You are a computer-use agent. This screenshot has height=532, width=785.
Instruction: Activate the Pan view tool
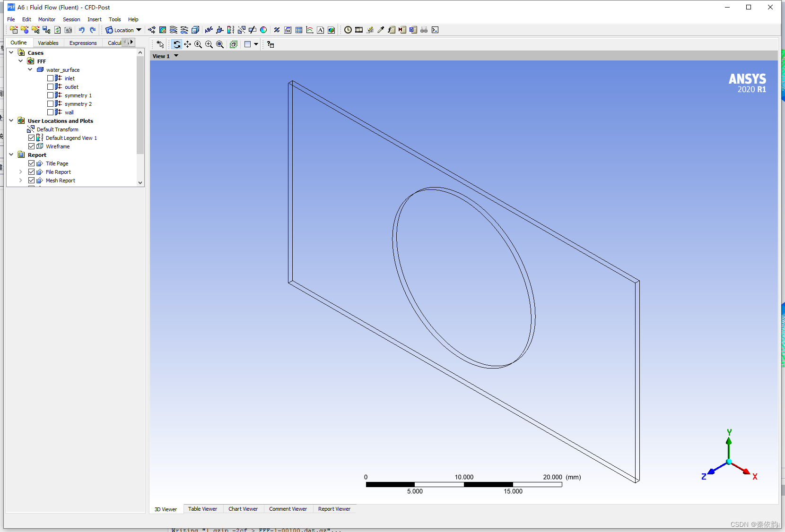click(188, 44)
